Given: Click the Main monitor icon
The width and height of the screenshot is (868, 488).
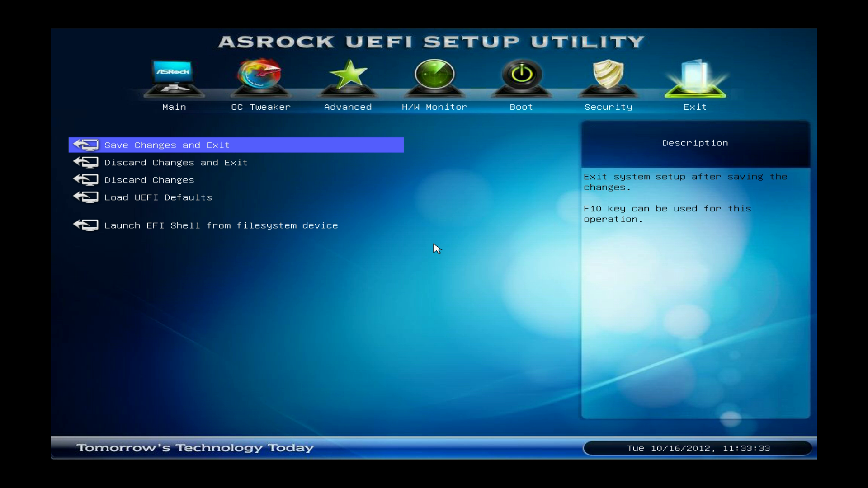Looking at the screenshot, I should 174,77.
